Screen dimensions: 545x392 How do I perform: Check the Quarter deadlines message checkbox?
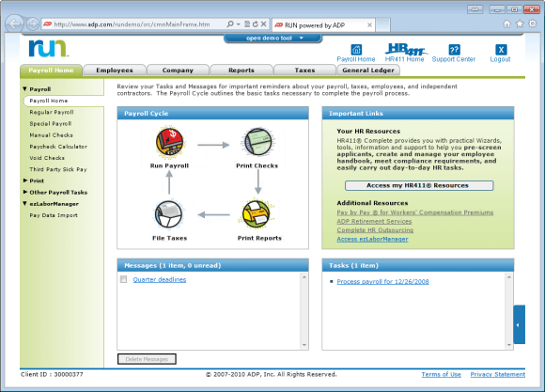click(x=123, y=279)
